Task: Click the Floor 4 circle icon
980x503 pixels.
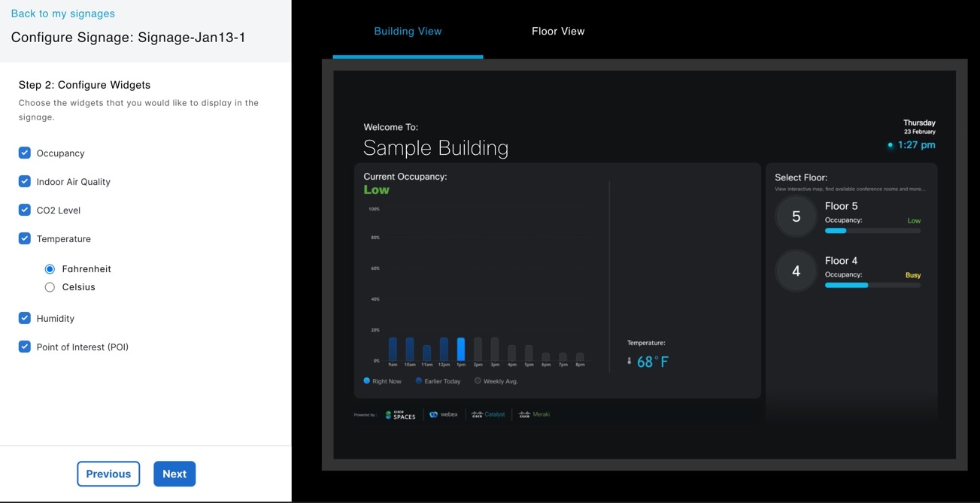Action: [x=796, y=271]
